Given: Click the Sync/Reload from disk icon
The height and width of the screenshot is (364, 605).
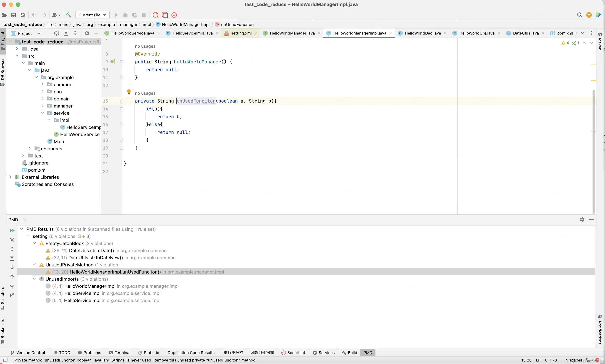Looking at the screenshot, I should tap(23, 15).
